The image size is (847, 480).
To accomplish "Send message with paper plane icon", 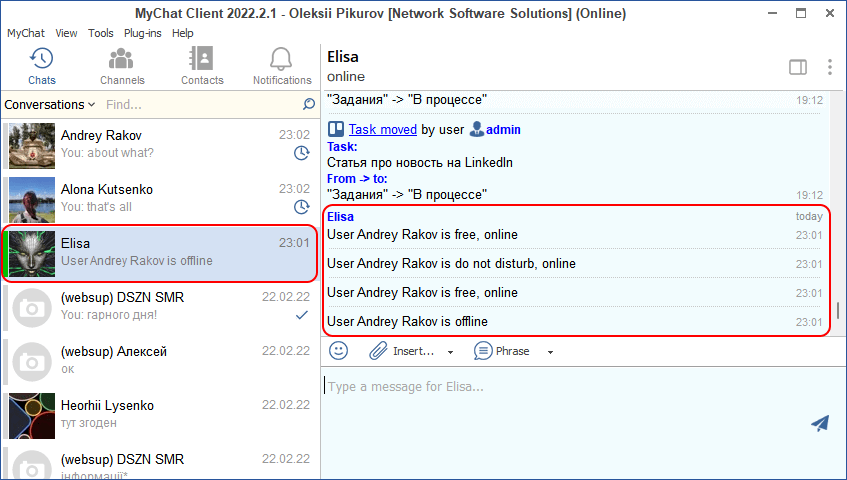I will pyautogui.click(x=820, y=423).
